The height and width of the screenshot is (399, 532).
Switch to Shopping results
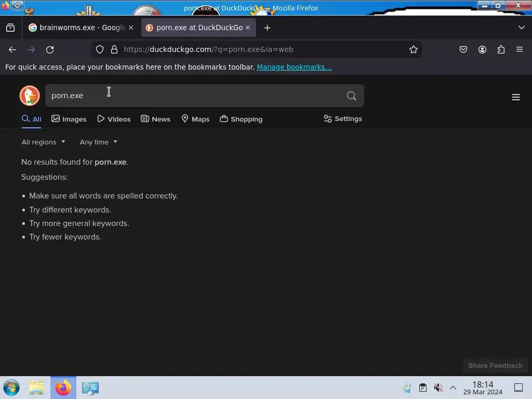pos(241,119)
